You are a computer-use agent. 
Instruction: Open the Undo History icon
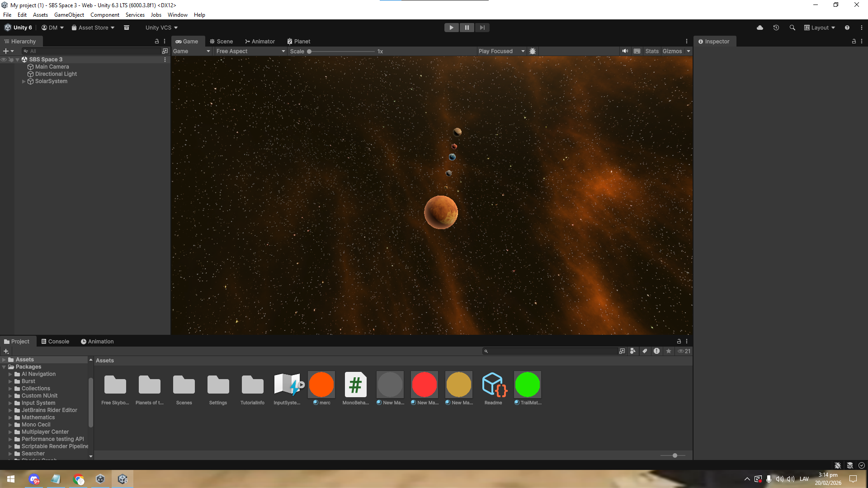[x=776, y=28]
